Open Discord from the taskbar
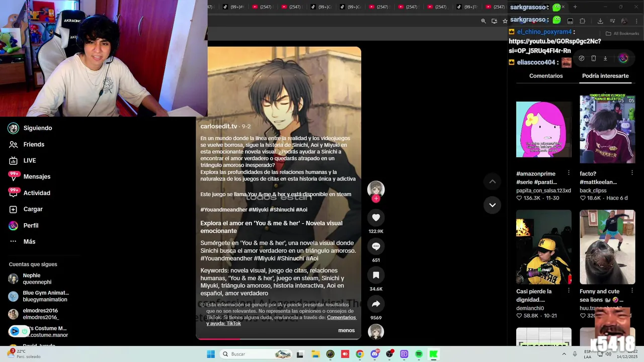 pos(374,354)
